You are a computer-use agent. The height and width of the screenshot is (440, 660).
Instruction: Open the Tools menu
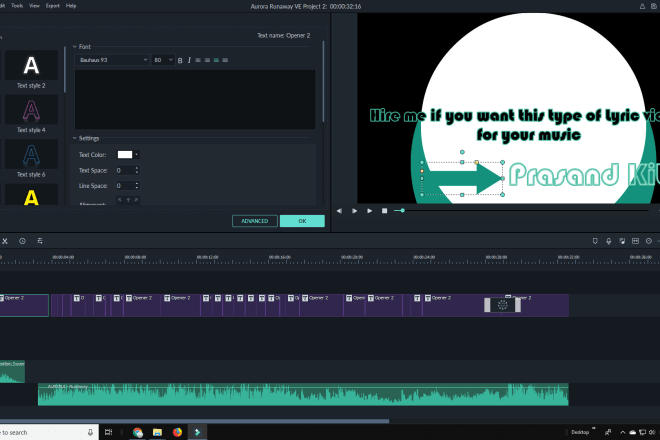point(17,6)
